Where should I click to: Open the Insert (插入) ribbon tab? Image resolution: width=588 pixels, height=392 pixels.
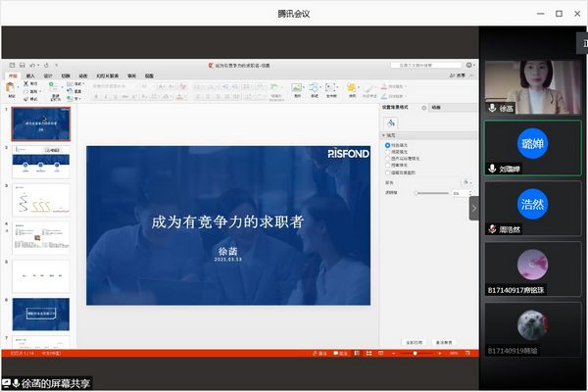(30, 74)
